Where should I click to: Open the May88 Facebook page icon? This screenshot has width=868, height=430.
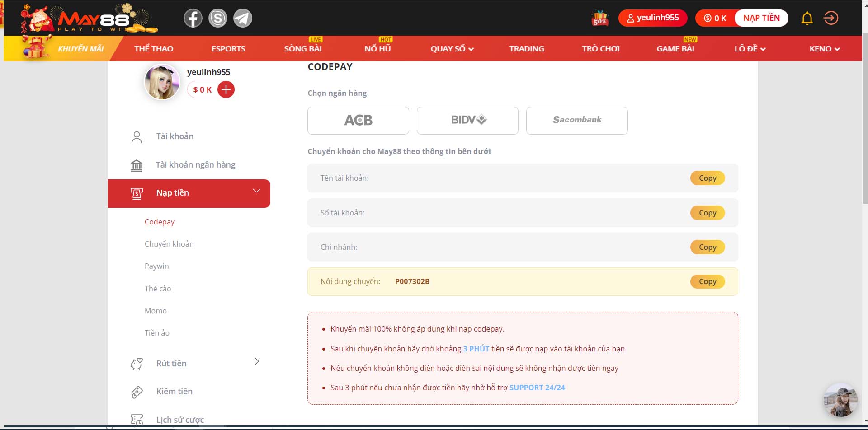[x=193, y=18]
